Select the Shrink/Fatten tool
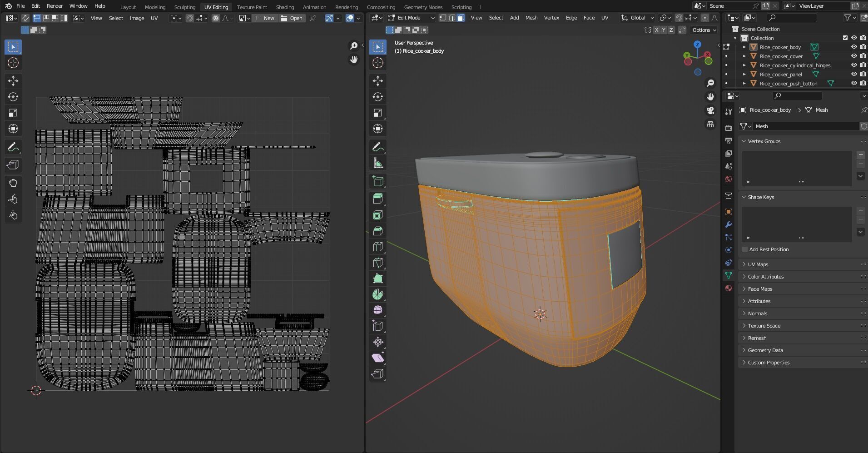The image size is (868, 453). click(x=378, y=342)
